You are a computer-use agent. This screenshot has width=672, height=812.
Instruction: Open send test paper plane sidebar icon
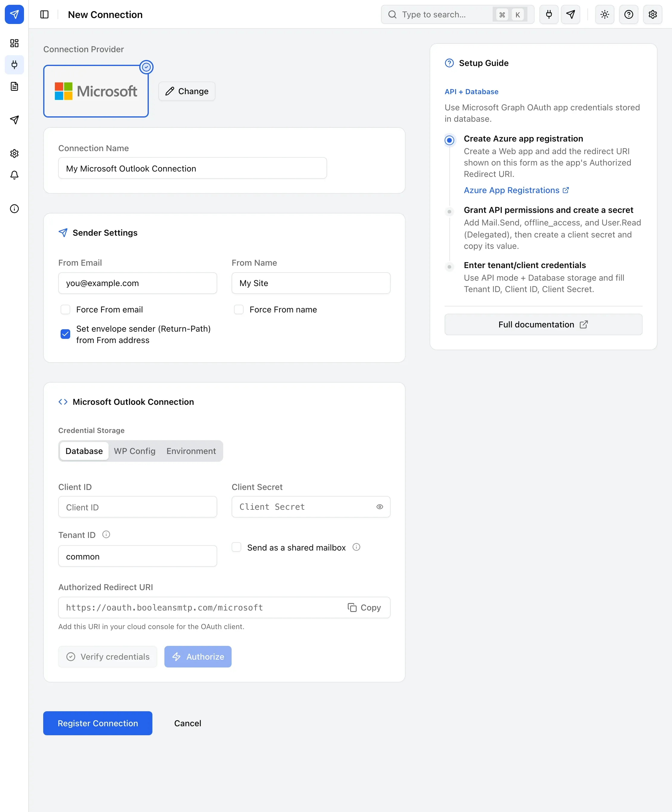point(14,120)
